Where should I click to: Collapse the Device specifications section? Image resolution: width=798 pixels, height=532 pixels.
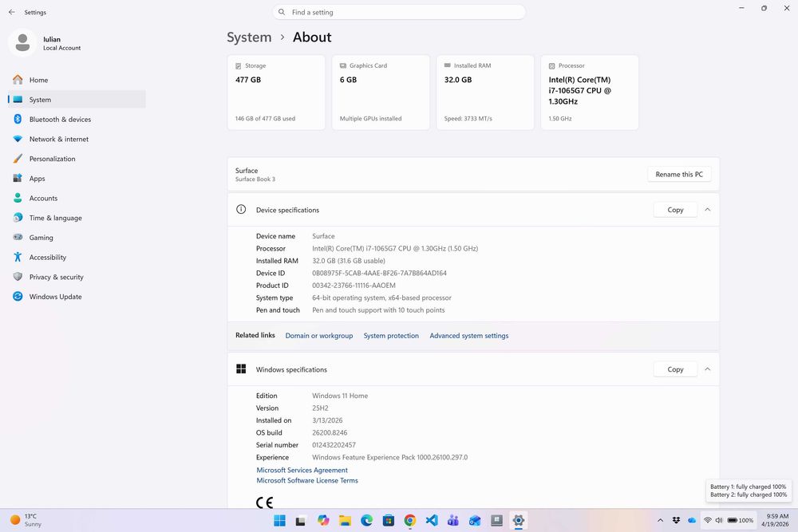707,210
